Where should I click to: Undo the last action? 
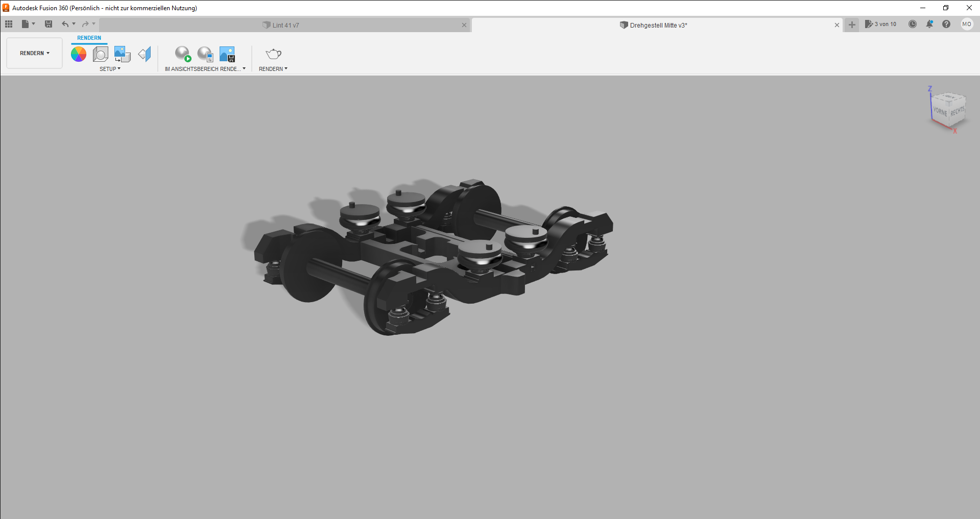tap(65, 24)
